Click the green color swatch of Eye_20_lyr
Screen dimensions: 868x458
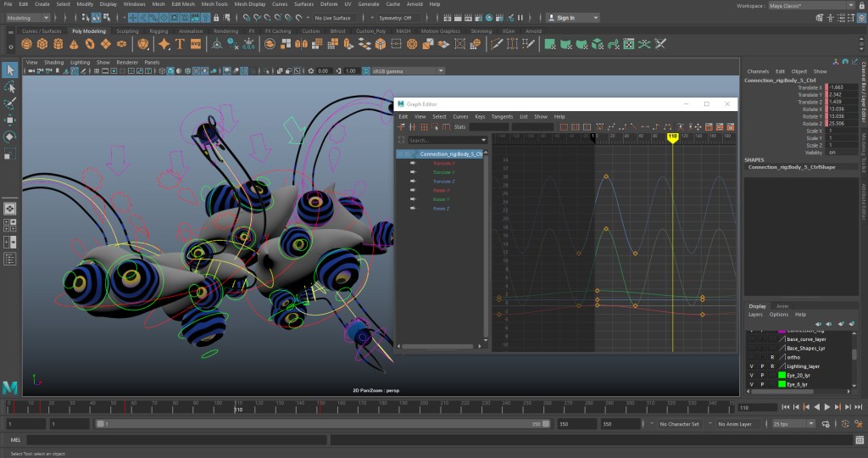point(782,375)
